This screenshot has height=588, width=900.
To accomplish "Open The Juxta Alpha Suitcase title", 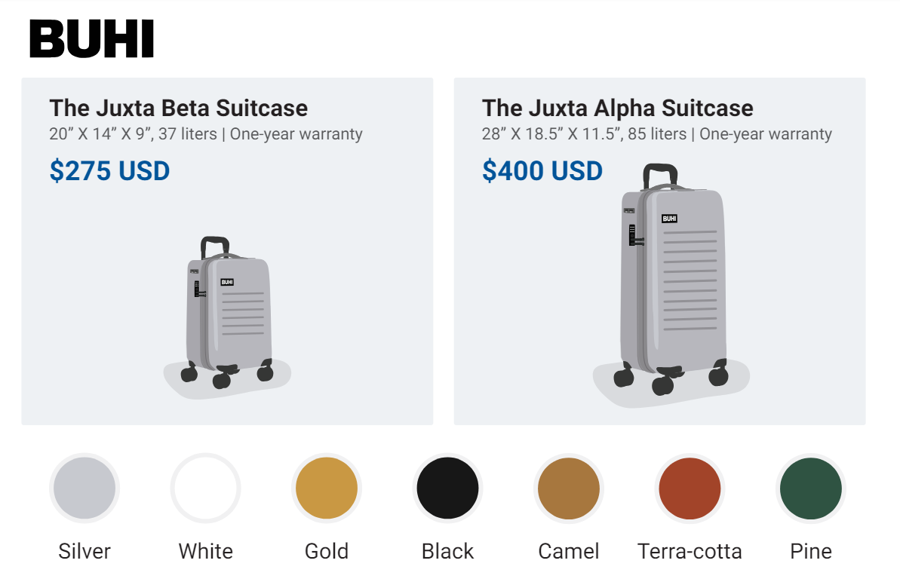I will click(618, 108).
